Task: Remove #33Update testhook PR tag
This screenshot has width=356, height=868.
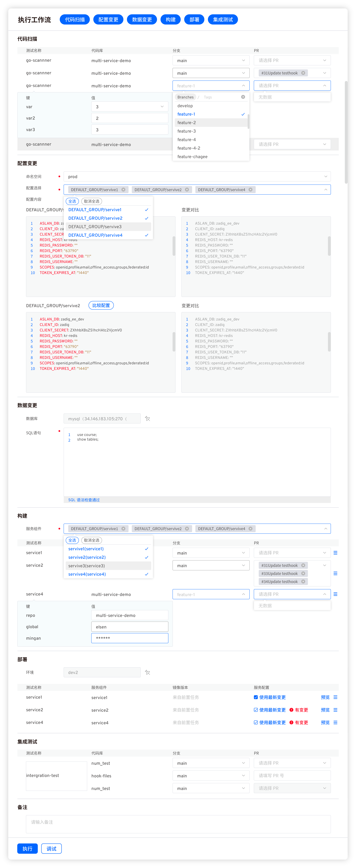Action: (303, 573)
